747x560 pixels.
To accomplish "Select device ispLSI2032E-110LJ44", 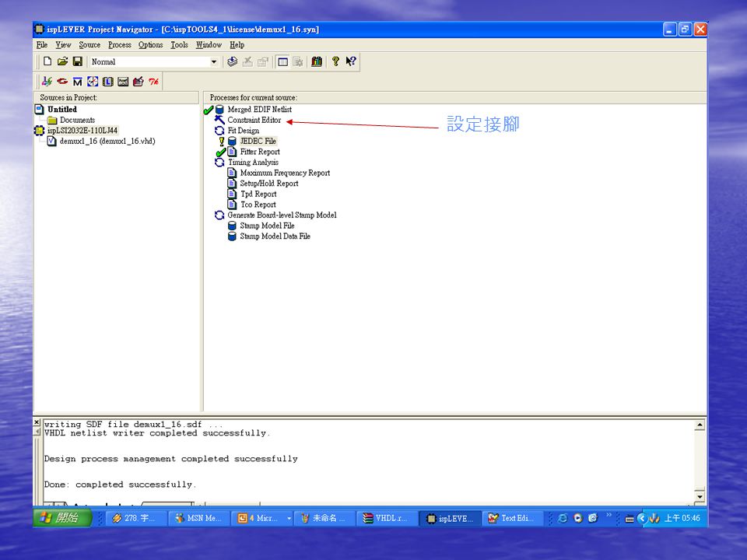I will click(x=82, y=131).
